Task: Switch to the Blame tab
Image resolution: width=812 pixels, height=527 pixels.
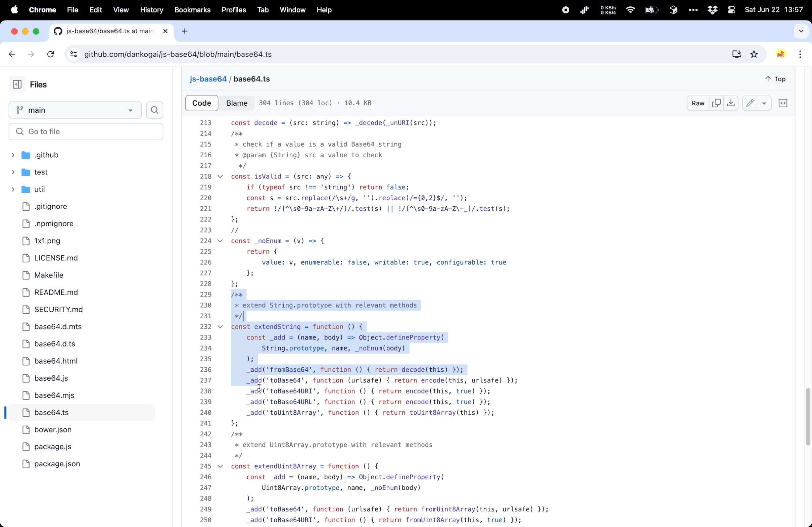Action: click(236, 103)
